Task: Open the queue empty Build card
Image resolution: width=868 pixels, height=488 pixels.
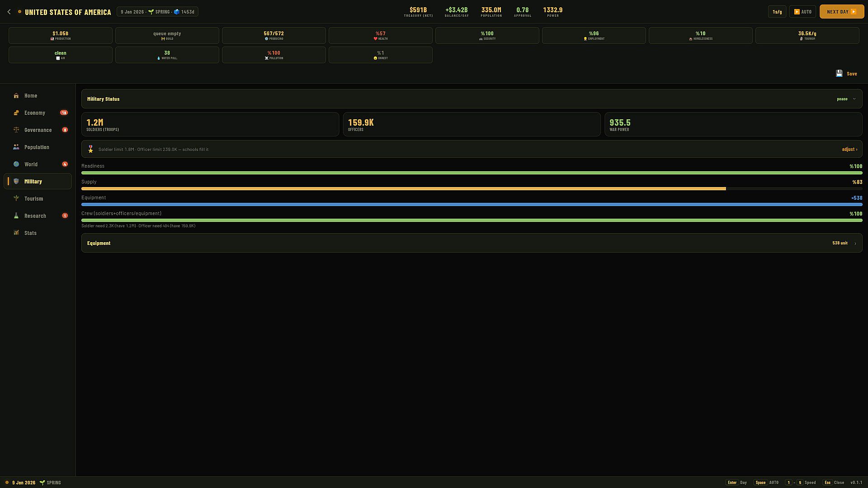Action: point(167,35)
